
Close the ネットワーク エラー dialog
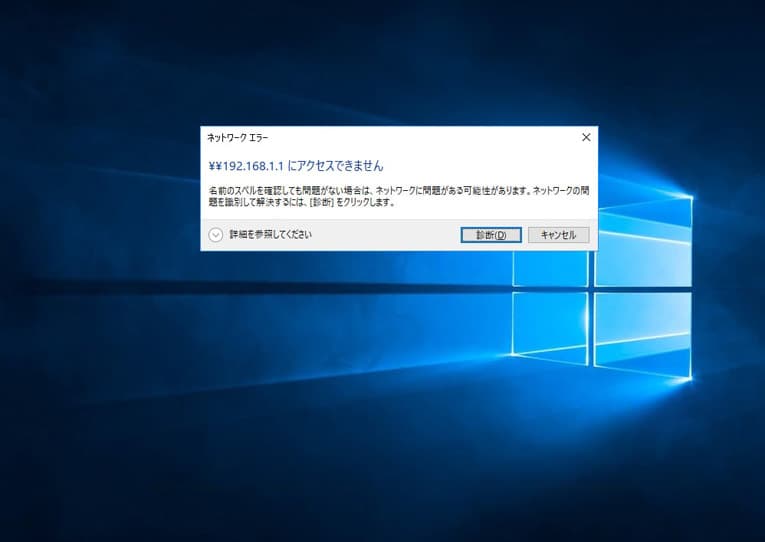point(586,137)
